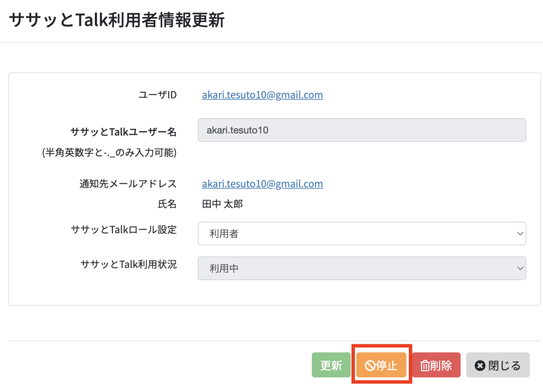Click the green 更新 button
The width and height of the screenshot is (543, 392).
pos(331,365)
